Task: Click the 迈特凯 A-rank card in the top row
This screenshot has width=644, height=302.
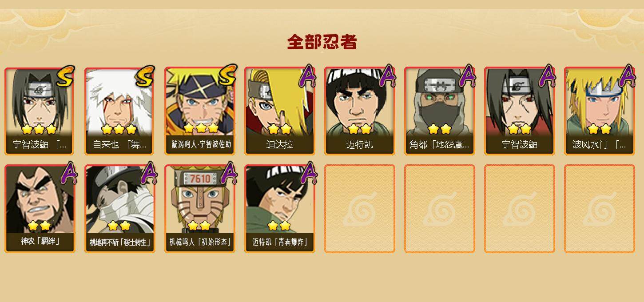Action: click(359, 111)
